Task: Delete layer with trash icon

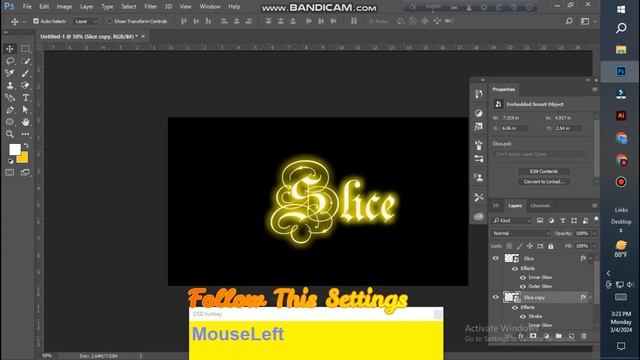Action: pyautogui.click(x=584, y=336)
